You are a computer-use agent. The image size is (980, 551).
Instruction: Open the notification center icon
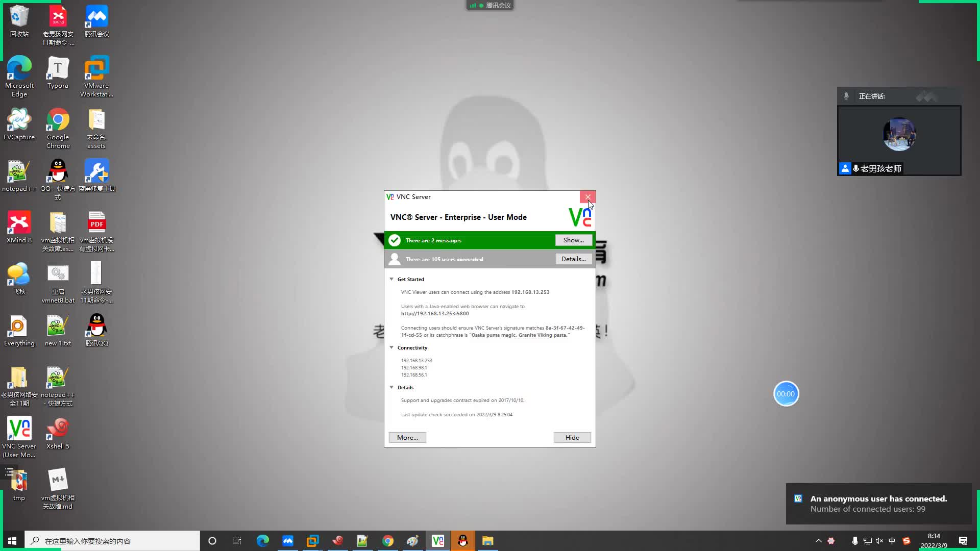pyautogui.click(x=963, y=541)
